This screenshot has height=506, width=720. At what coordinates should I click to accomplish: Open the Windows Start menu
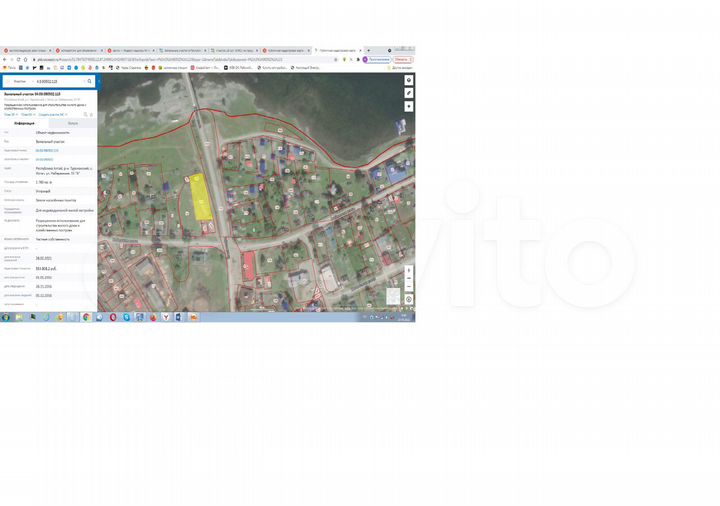click(x=6, y=317)
